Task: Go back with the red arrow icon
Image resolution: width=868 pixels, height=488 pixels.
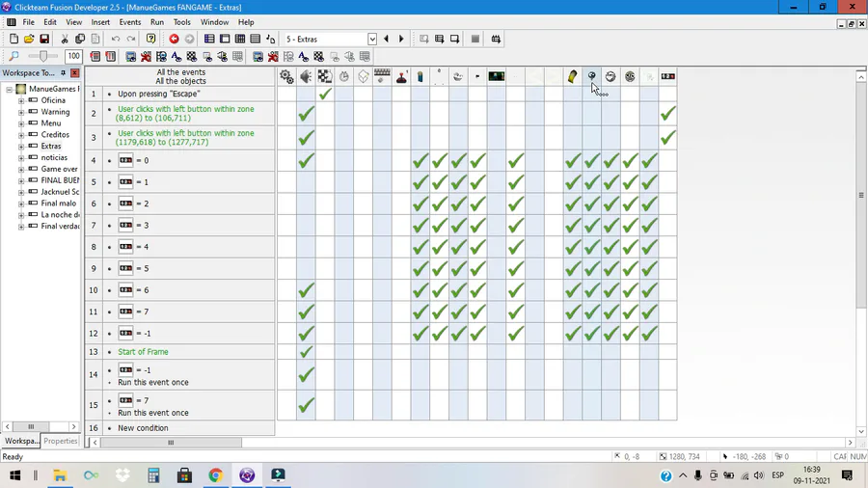Action: pyautogui.click(x=174, y=39)
